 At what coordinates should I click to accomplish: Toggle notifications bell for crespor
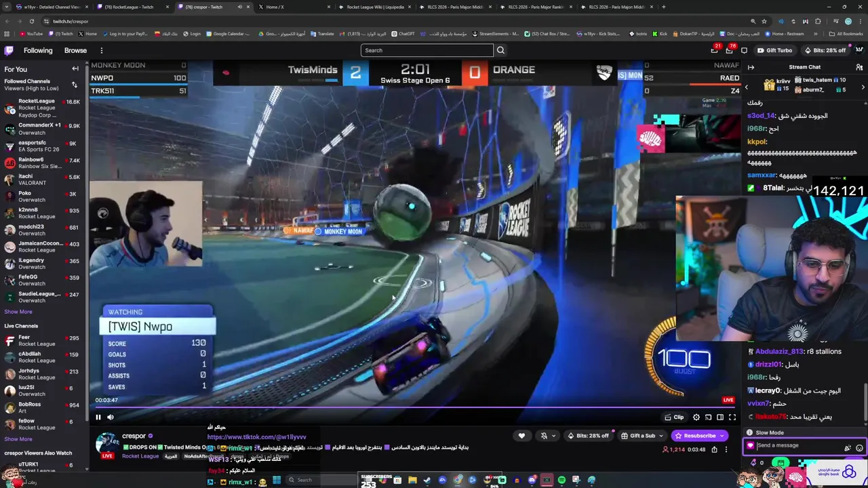pyautogui.click(x=544, y=436)
